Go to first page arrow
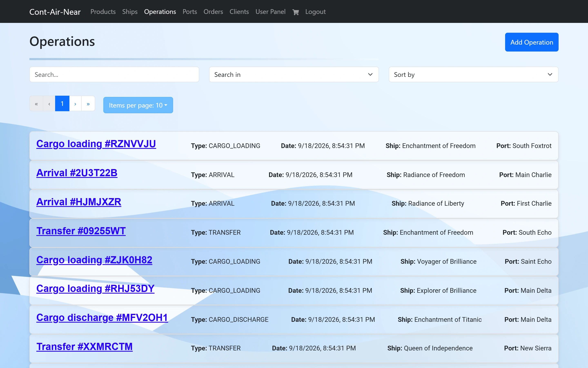588x368 pixels. coord(36,104)
